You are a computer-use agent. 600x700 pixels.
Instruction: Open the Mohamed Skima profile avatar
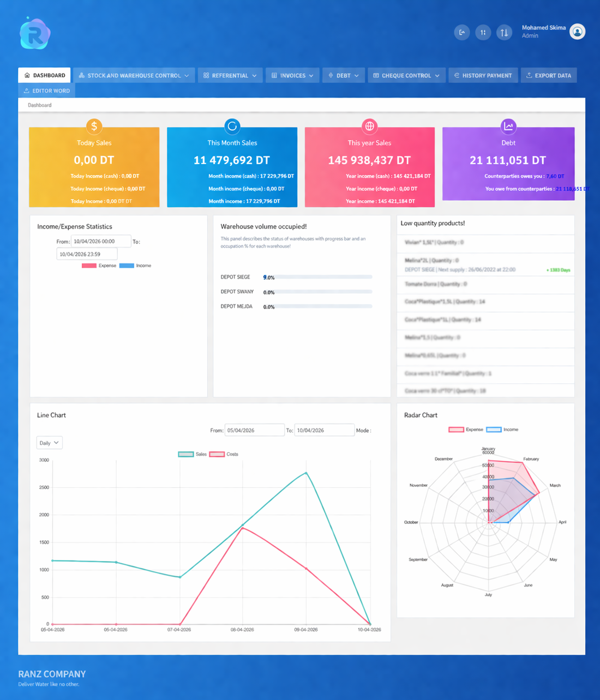coord(577,32)
